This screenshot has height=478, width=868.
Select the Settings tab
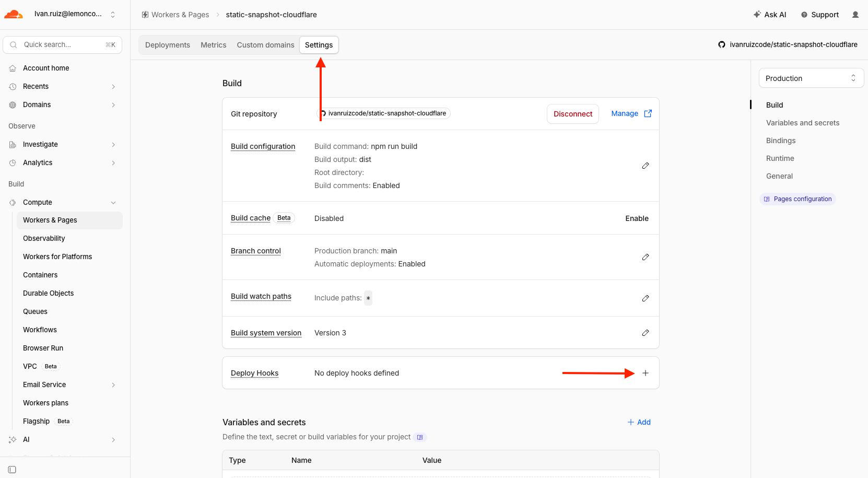tap(319, 45)
